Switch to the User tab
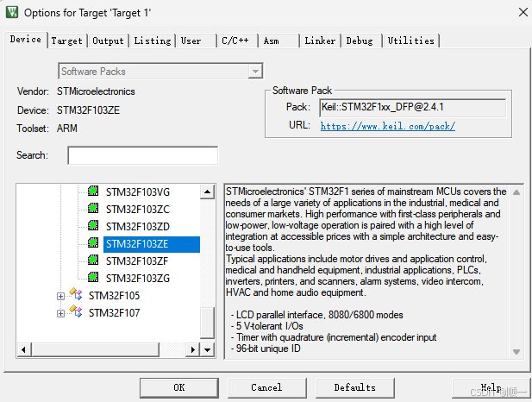Screen dimensions: 532x402 click(196, 41)
